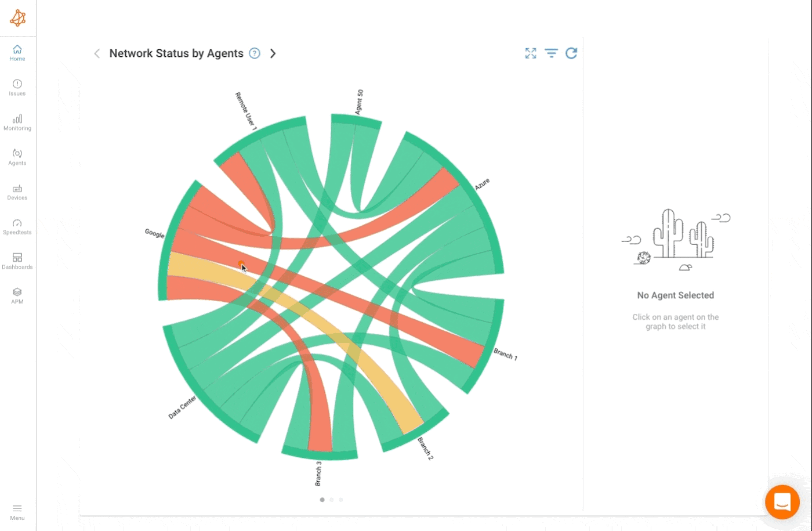The image size is (812, 531).
Task: Go to next chart with right chevron
Action: pos(273,53)
